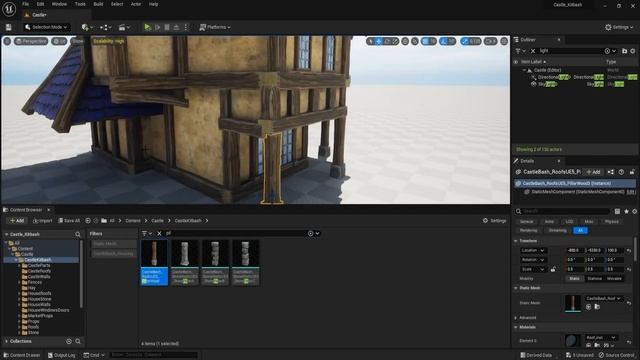640x360 pixels.
Task: Toggle the Details panel lock icon
Action: (x=632, y=172)
